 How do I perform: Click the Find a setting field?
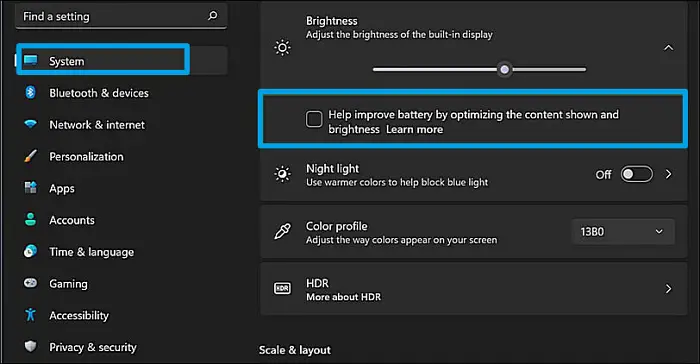pyautogui.click(x=121, y=17)
